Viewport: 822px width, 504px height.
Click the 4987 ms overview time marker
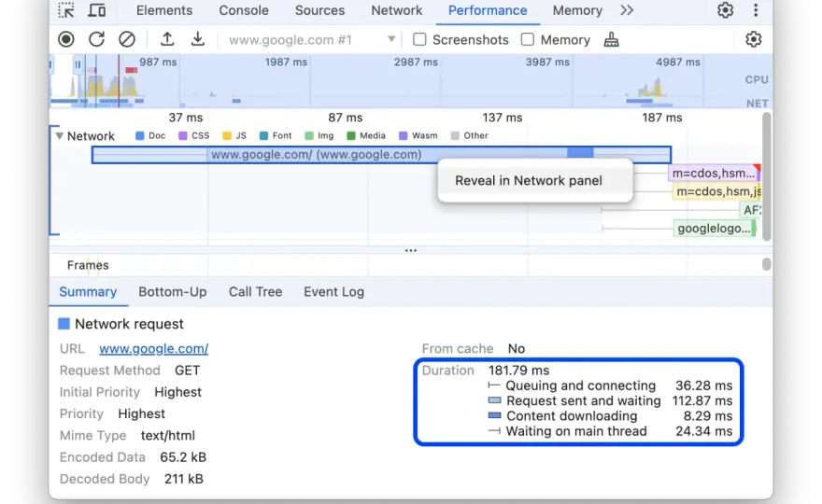[677, 62]
